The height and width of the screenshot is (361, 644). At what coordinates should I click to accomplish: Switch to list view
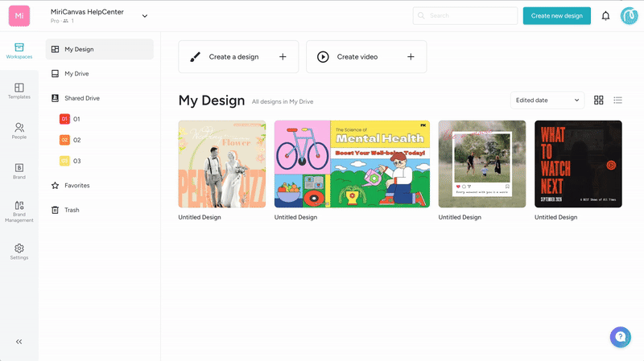pyautogui.click(x=617, y=100)
